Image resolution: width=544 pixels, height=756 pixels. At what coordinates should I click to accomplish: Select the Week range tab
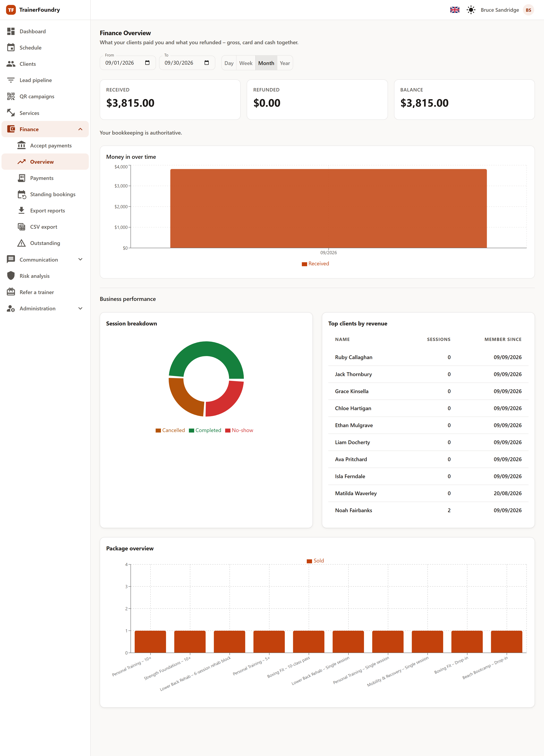tap(246, 63)
